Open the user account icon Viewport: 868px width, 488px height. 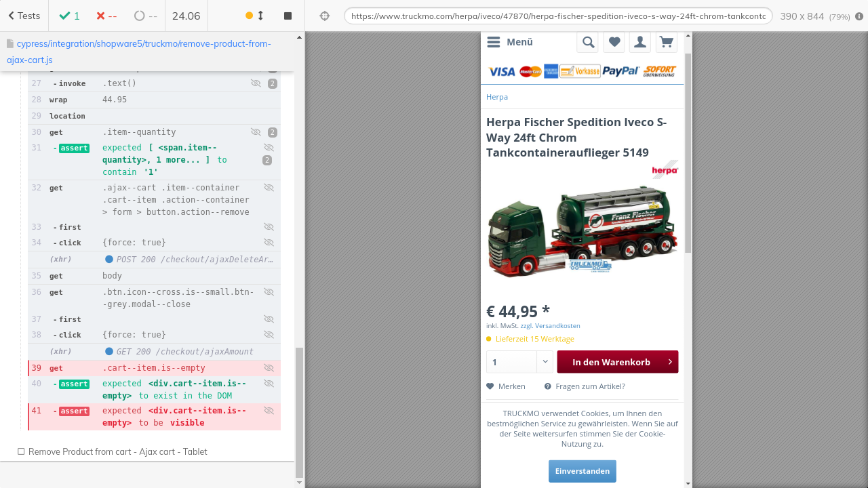point(639,42)
